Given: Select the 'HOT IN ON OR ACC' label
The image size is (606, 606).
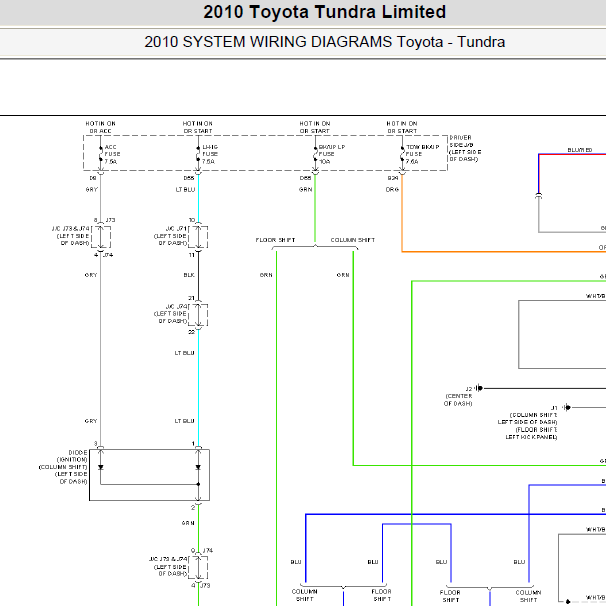Looking at the screenshot, I should pyautogui.click(x=100, y=127).
